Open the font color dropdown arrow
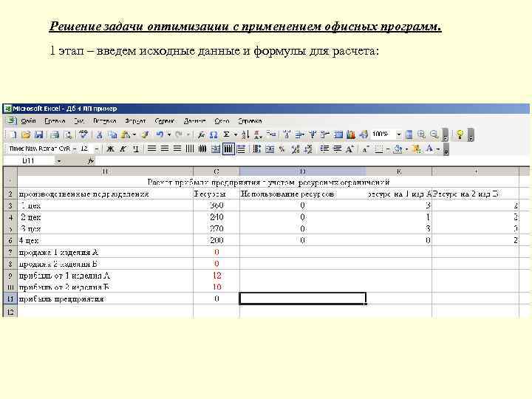The height and width of the screenshot is (399, 532). pyautogui.click(x=438, y=149)
